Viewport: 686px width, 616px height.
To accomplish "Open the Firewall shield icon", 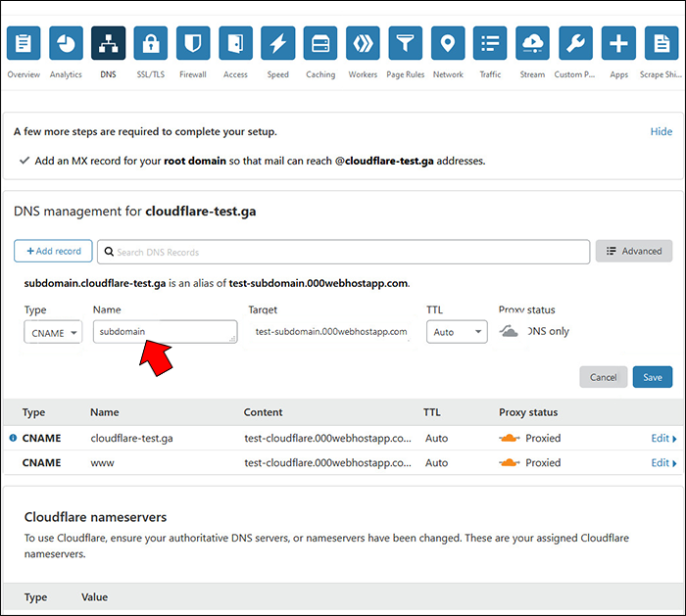I will click(x=193, y=43).
